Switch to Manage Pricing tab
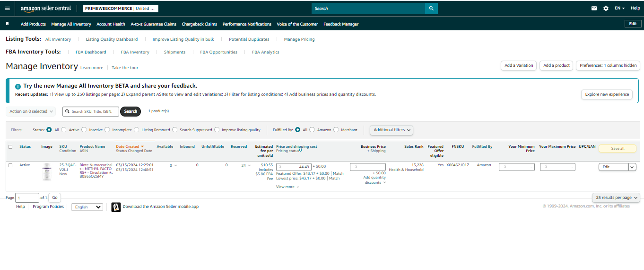644x270 pixels. tap(299, 39)
